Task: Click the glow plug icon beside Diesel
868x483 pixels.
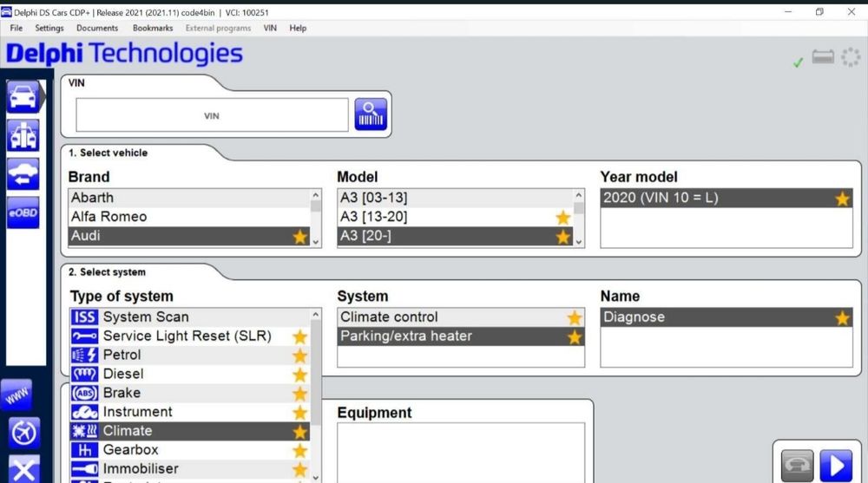Action: coord(85,374)
